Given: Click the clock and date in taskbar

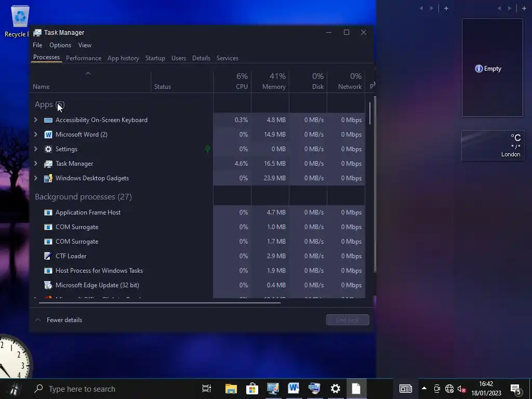Looking at the screenshot, I should point(486,389).
